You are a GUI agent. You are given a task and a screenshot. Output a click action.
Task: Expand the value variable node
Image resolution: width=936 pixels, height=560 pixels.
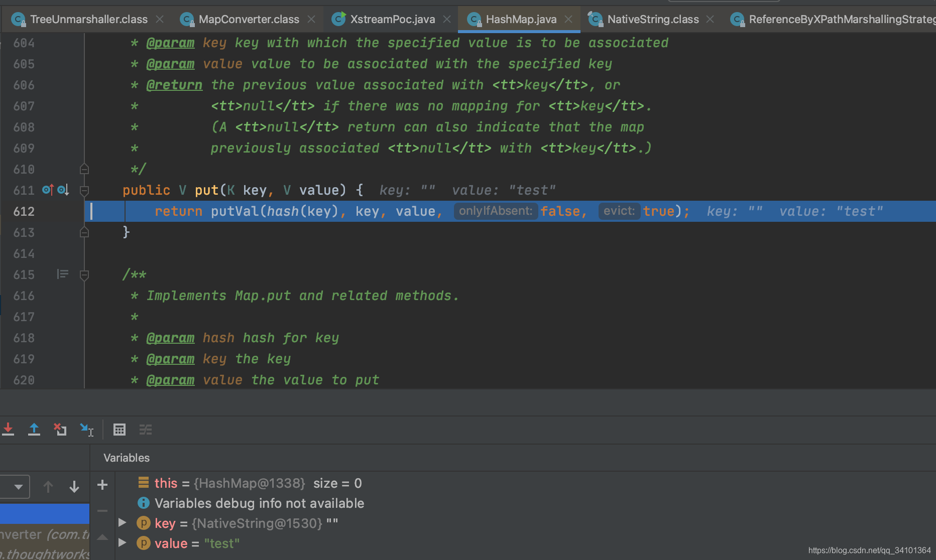tap(122, 543)
